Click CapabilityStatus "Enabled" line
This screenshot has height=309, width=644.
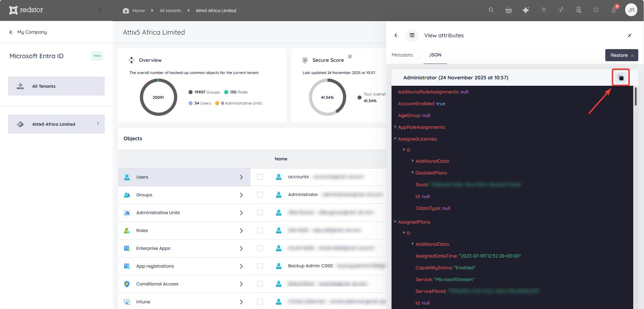[445, 268]
